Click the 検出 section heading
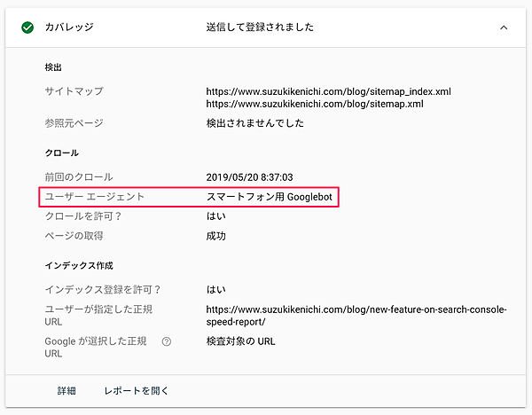 click(x=53, y=67)
